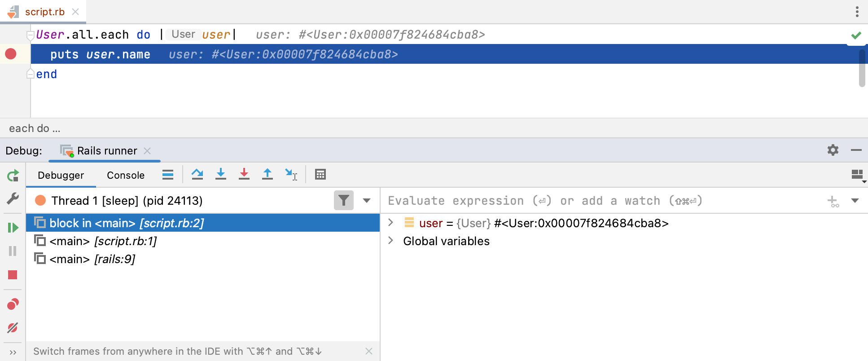Select block in <main> [script.rb:2] frame
Viewport: 868px width, 361px height.
point(203,223)
